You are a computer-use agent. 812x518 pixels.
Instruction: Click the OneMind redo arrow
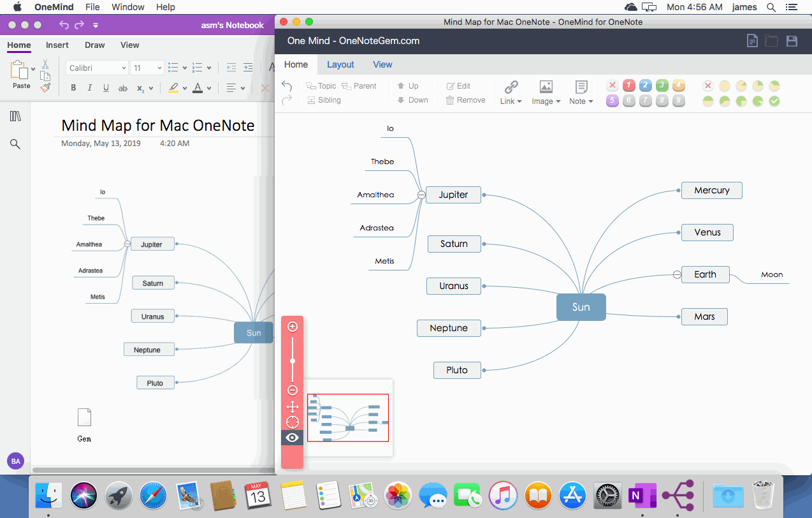pyautogui.click(x=287, y=100)
